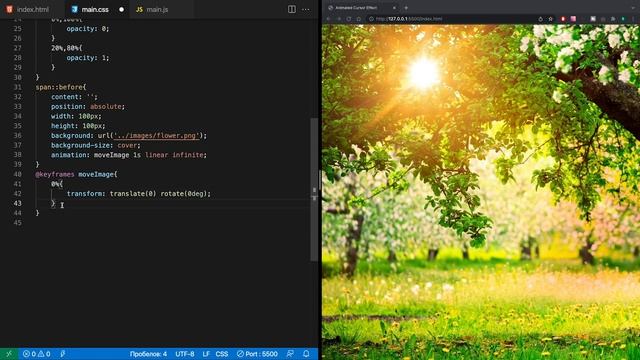
Task: Change end of line sequence LF
Action: 206,354
